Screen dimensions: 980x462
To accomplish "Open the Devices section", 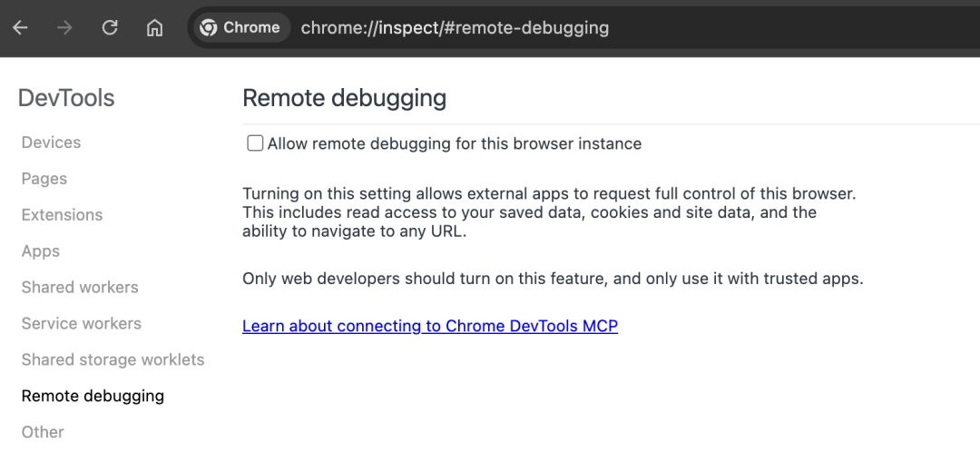I will (51, 143).
